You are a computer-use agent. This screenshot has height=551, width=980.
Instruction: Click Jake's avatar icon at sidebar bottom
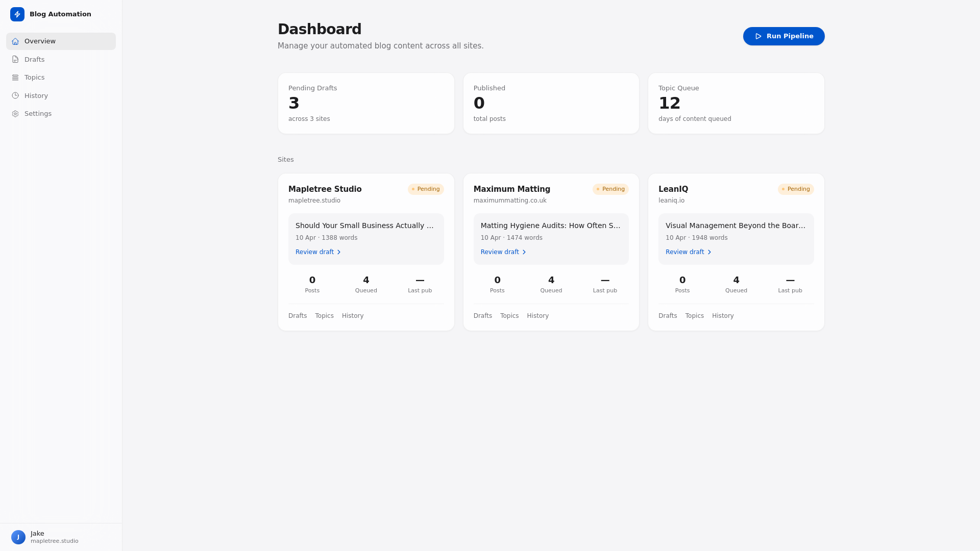tap(18, 537)
